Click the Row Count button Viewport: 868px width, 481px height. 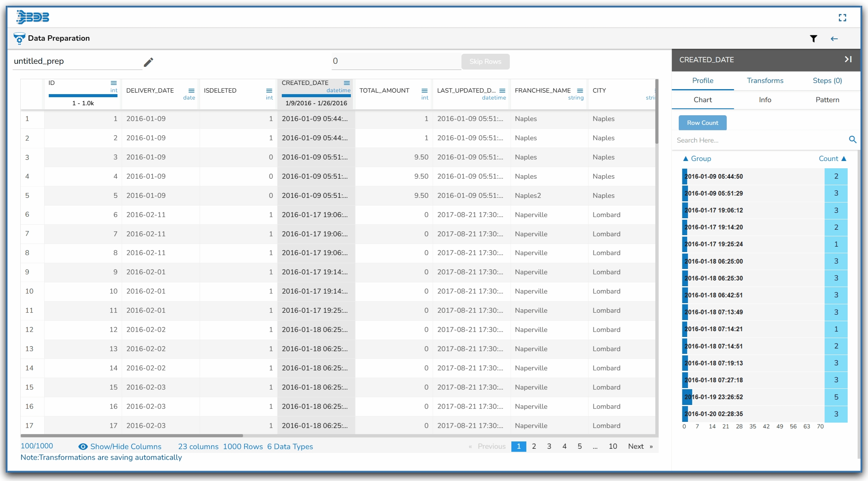point(702,123)
